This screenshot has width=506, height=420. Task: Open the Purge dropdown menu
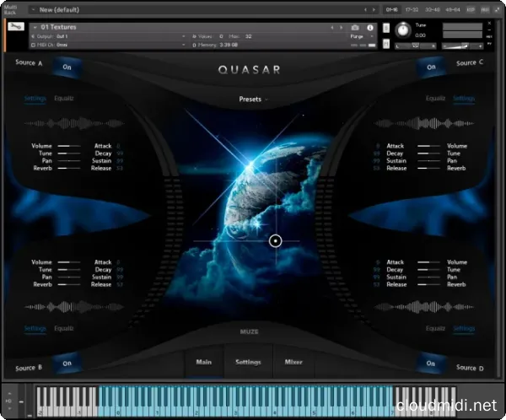[x=362, y=36]
